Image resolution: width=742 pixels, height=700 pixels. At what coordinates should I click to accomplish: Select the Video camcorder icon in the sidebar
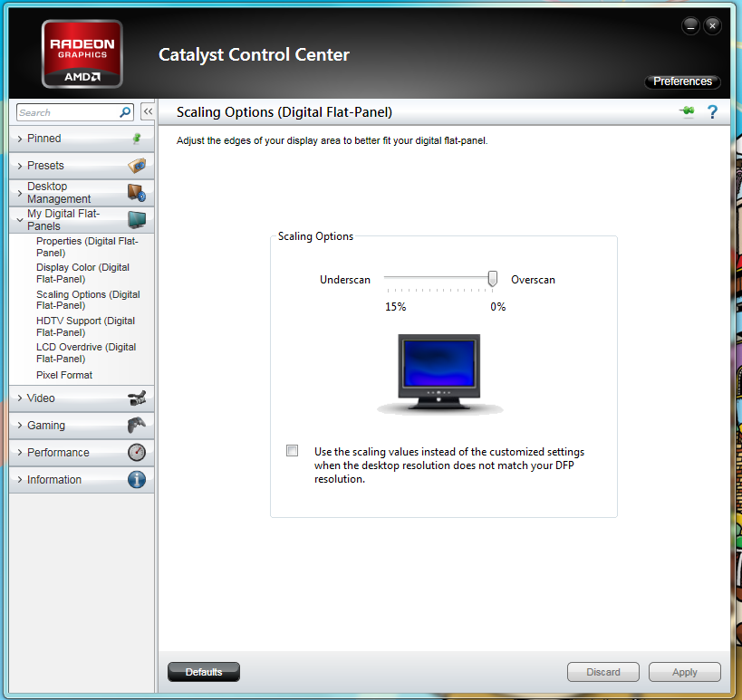click(x=137, y=398)
